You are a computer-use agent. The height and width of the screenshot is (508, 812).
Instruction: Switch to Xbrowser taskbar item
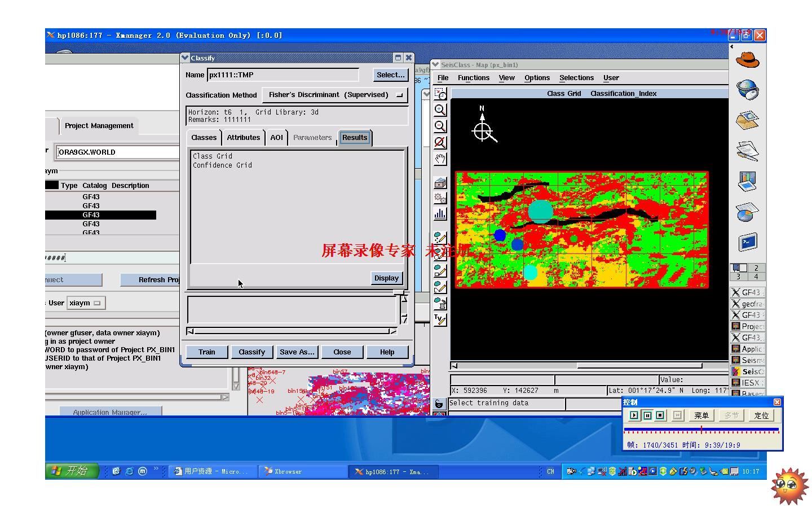click(303, 471)
